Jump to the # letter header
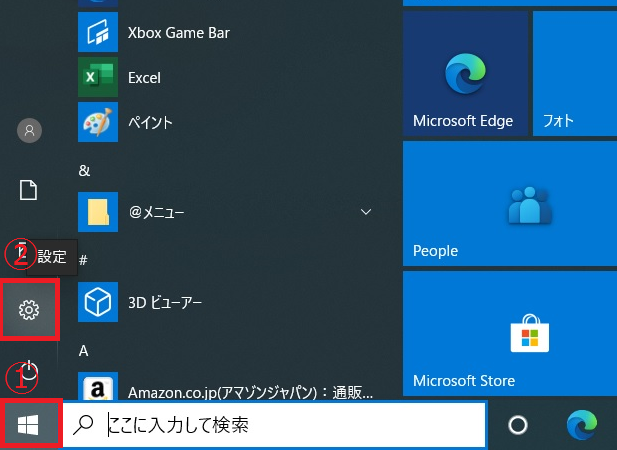 click(x=83, y=260)
